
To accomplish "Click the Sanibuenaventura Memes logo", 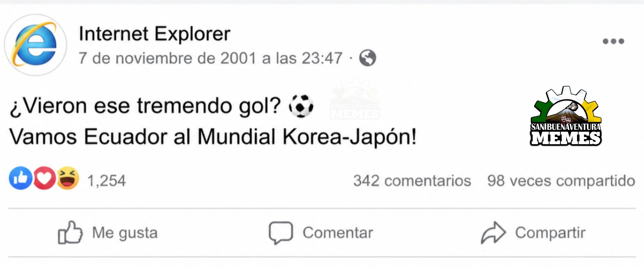I will [x=566, y=116].
